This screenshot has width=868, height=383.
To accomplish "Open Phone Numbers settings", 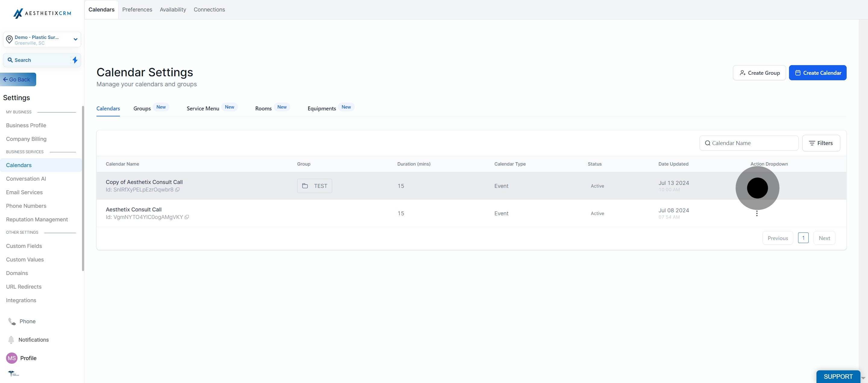I will point(26,206).
